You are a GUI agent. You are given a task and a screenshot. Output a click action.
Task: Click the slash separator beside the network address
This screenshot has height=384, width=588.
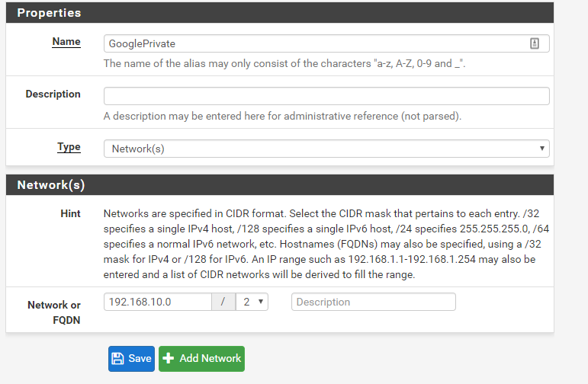click(223, 302)
